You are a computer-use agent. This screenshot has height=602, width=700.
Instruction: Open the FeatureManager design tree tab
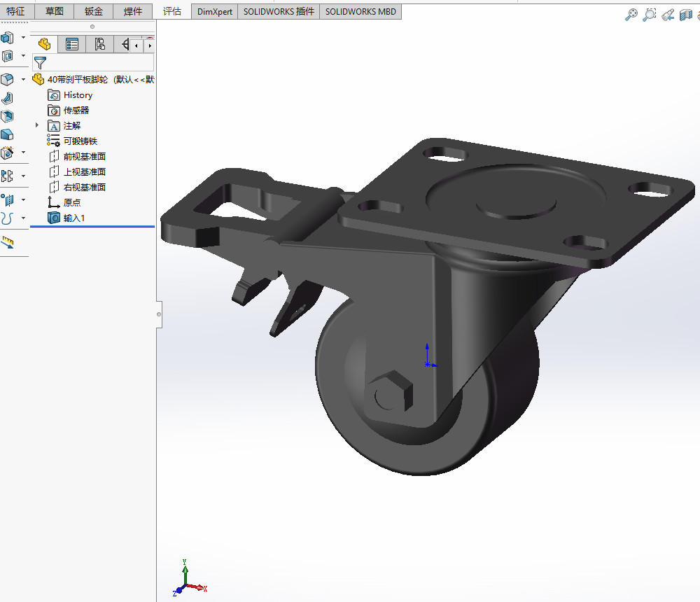[44, 44]
